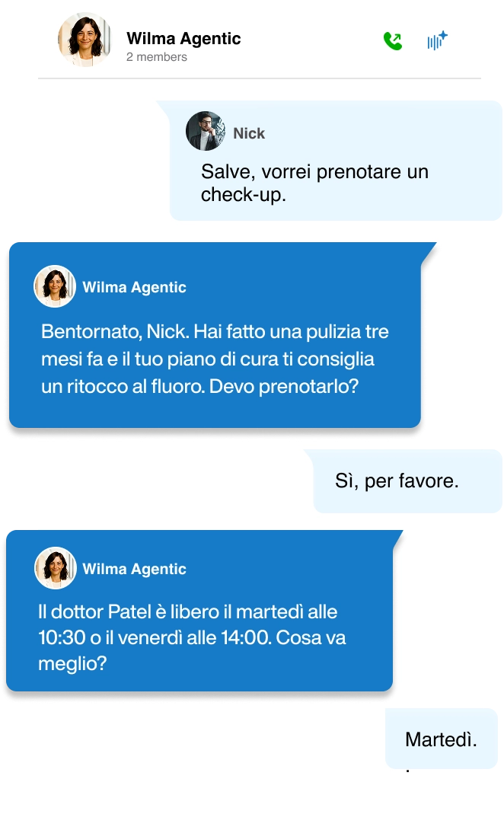Click the text "Devo prenotarlo?" in the message
The height and width of the screenshot is (830, 504).
(284, 387)
